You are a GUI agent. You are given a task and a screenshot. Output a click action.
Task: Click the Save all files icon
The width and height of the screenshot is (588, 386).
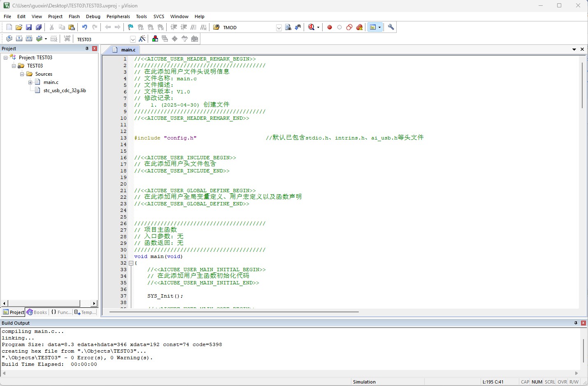click(39, 27)
